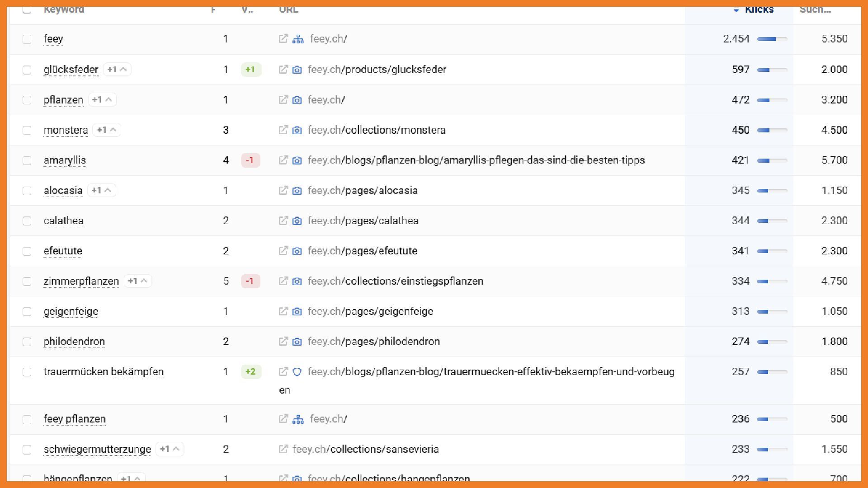Image resolution: width=868 pixels, height=488 pixels.
Task: Open external link icon for pflanzen row
Action: [283, 100]
